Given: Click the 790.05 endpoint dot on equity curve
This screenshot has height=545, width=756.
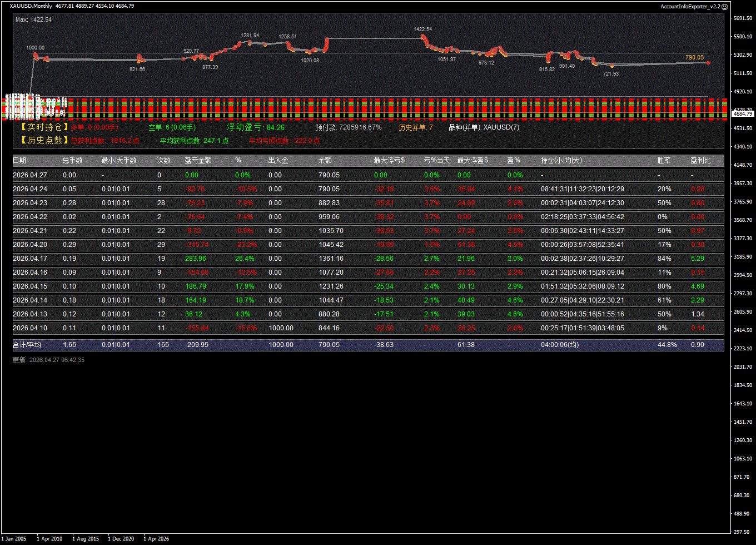Looking at the screenshot, I should [709, 63].
